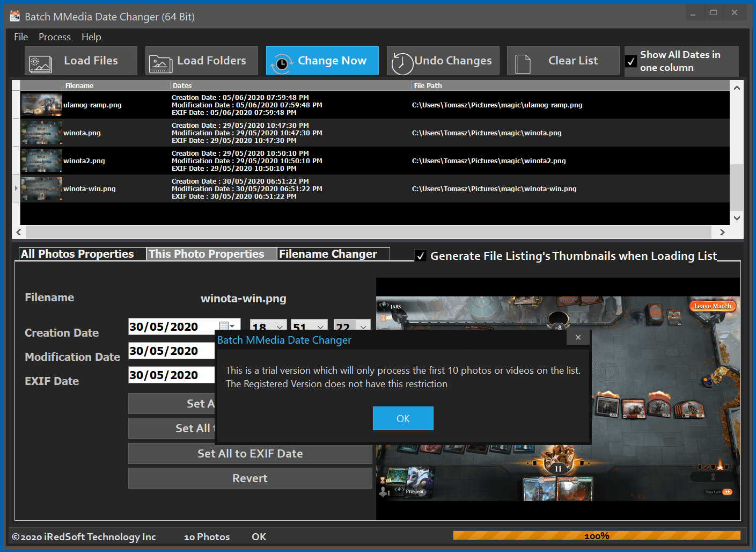Viewport: 756px width, 552px height.
Task: Click the File Path column header
Action: [570, 85]
